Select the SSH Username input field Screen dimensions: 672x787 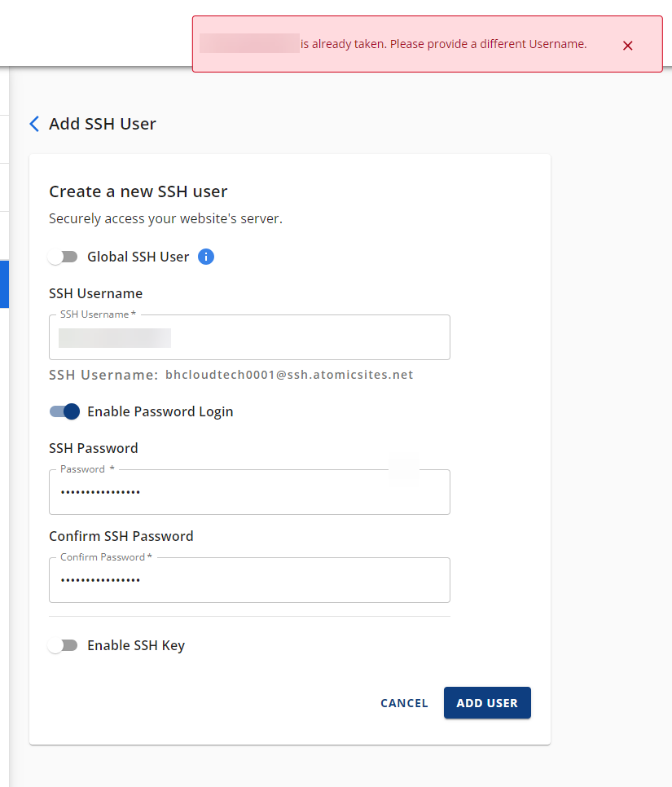tap(249, 337)
